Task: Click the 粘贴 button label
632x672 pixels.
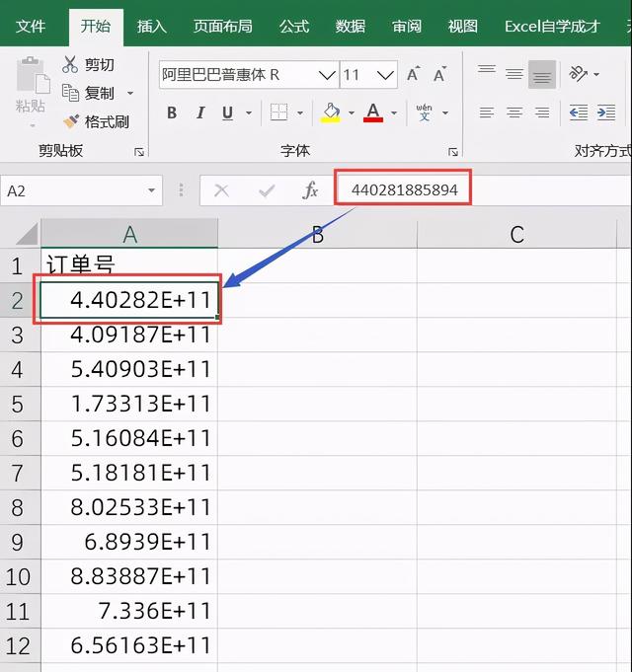Action: pos(31,106)
